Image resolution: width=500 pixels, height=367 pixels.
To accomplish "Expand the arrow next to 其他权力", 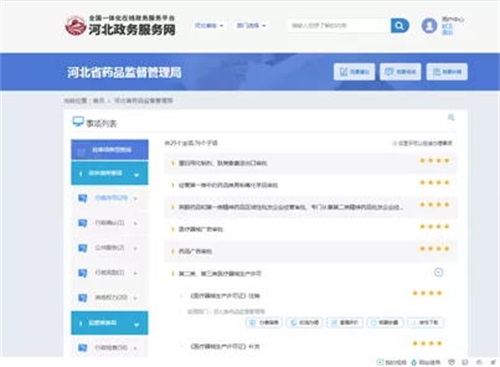I will (x=135, y=298).
